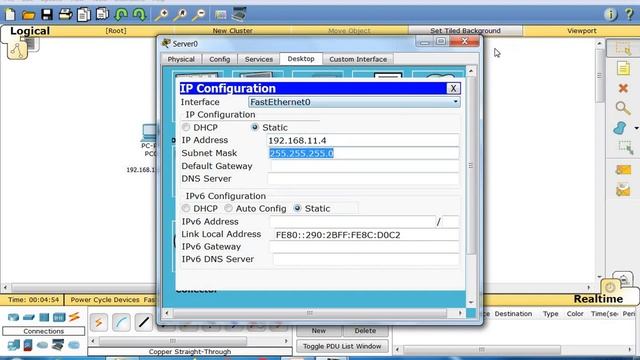Click the New scenario button
The image size is (640, 360).
319,331
